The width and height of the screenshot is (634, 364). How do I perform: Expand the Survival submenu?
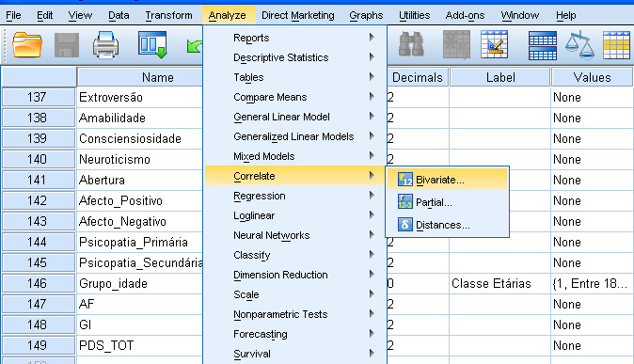pyautogui.click(x=295, y=354)
